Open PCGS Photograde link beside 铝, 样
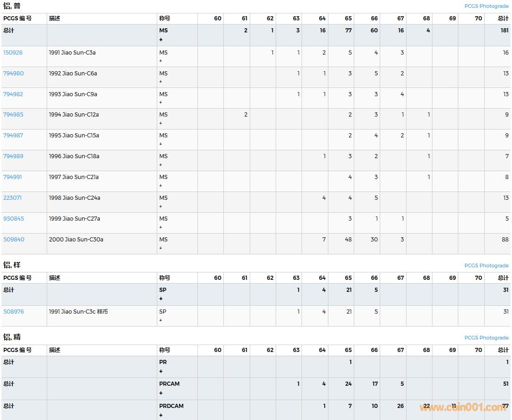This screenshot has height=420, width=512. (x=486, y=266)
